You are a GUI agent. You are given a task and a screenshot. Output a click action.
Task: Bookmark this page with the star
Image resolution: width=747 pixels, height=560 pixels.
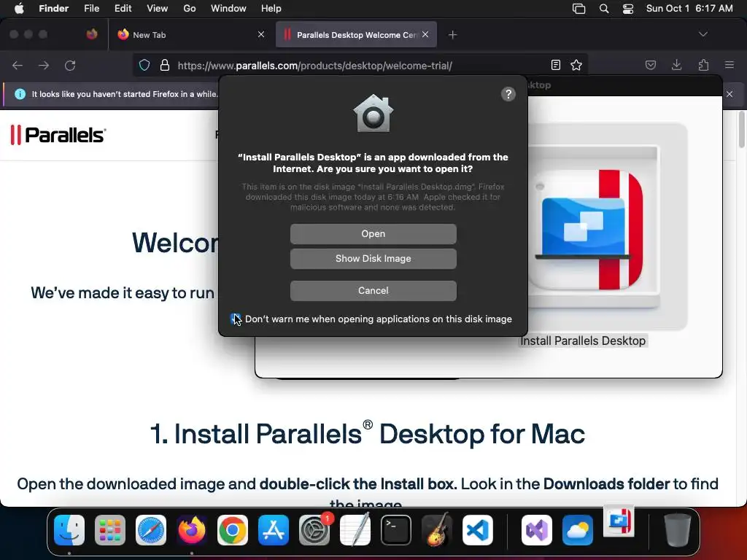point(576,65)
